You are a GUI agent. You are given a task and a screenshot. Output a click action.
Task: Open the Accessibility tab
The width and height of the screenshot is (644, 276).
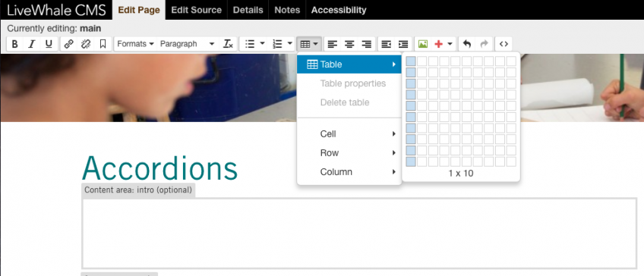[339, 11]
